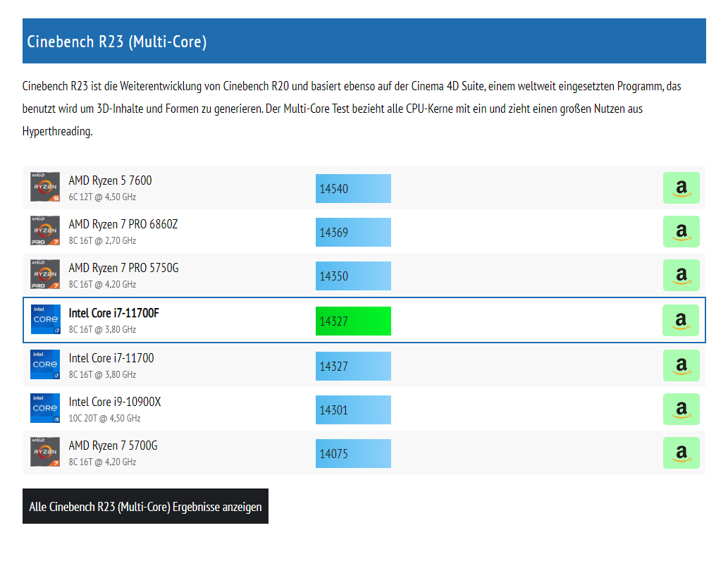Click the 14075 score bar
728x578 pixels.
point(353,453)
